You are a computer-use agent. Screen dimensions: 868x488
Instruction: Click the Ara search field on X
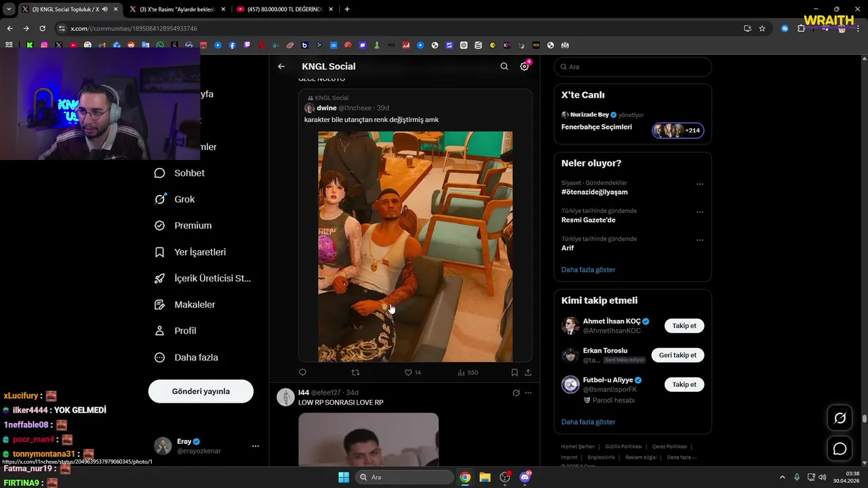pos(633,66)
